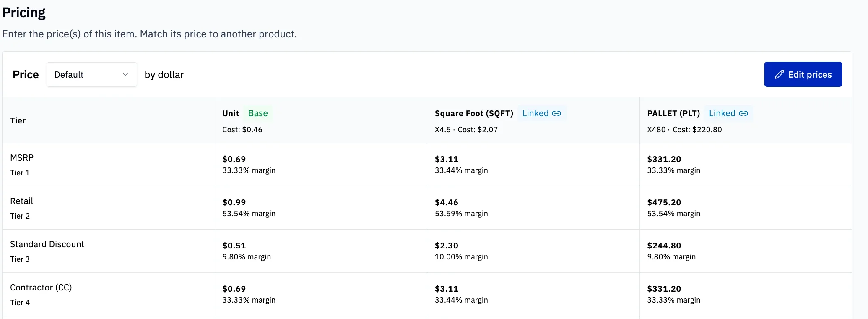Click the 53.54% margin under Retail $0.99
Viewport: 868px width, 319px height.
(249, 214)
